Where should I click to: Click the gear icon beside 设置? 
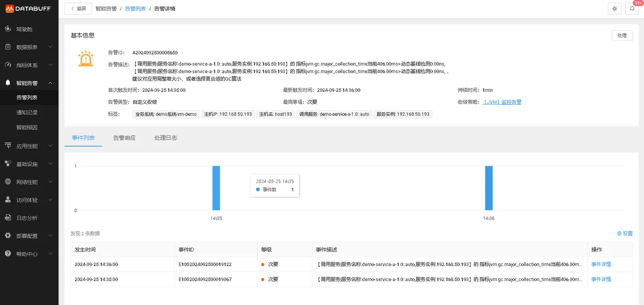coord(619,233)
